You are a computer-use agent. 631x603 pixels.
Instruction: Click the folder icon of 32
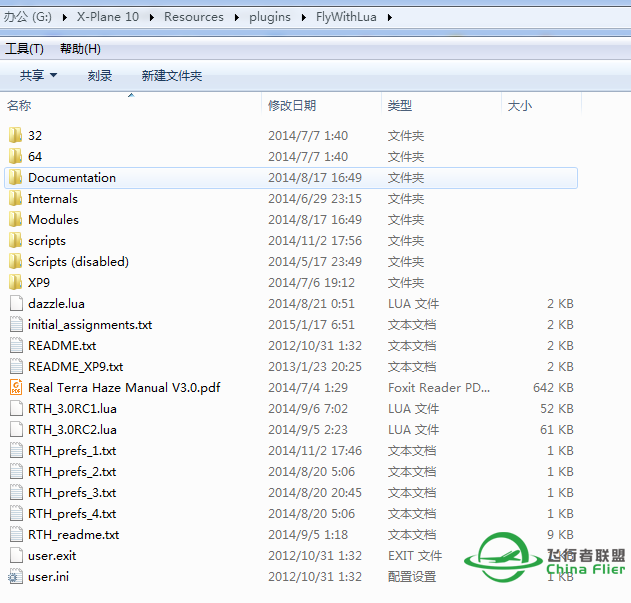point(16,135)
